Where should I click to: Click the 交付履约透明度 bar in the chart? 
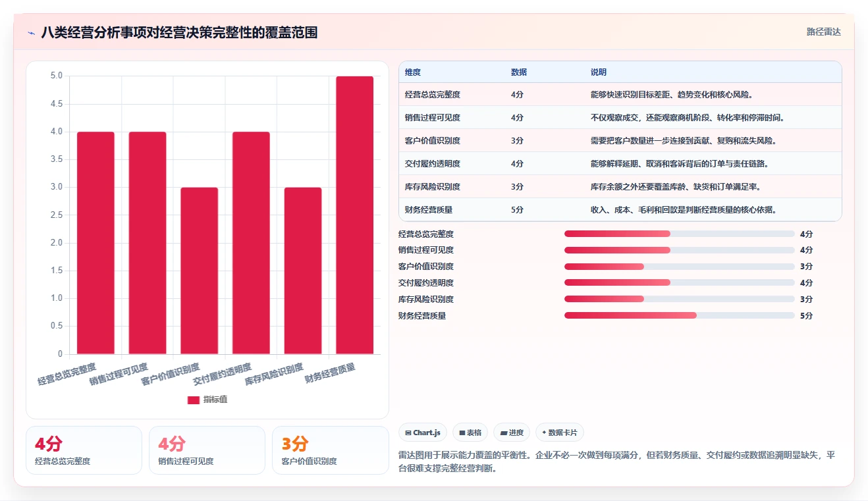(251, 243)
